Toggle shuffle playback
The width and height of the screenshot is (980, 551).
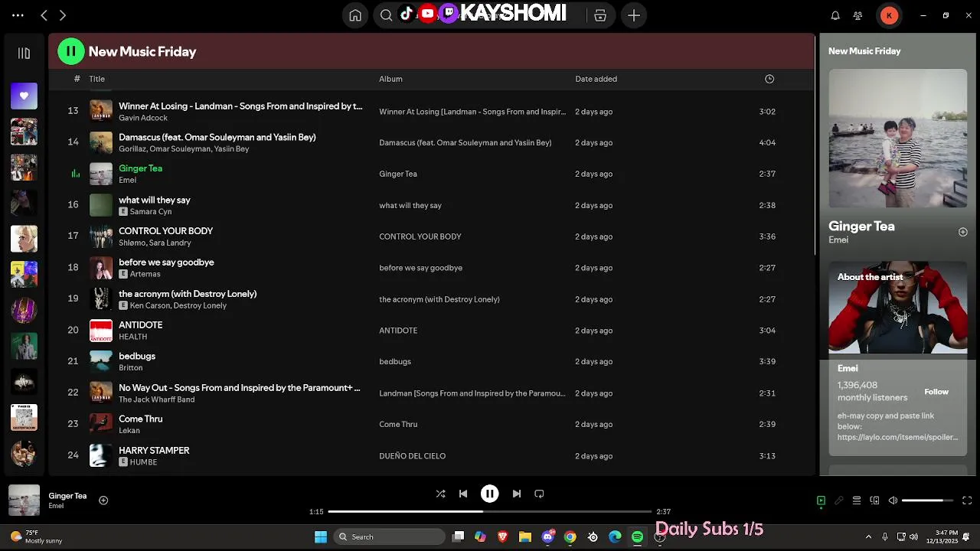point(440,494)
